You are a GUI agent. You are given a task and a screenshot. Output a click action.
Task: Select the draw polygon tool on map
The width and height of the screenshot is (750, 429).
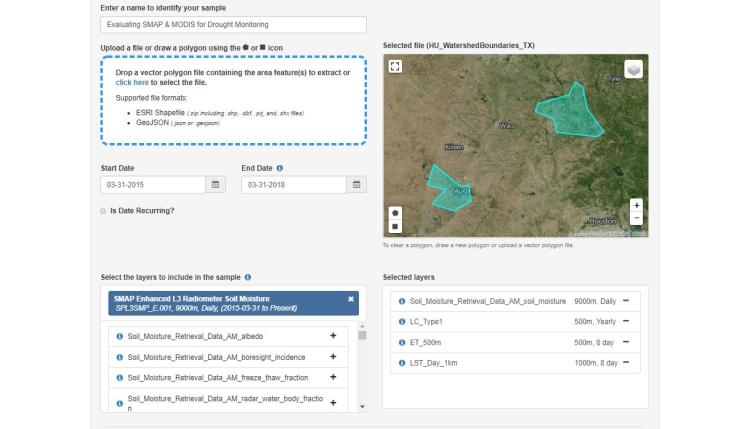pos(395,213)
